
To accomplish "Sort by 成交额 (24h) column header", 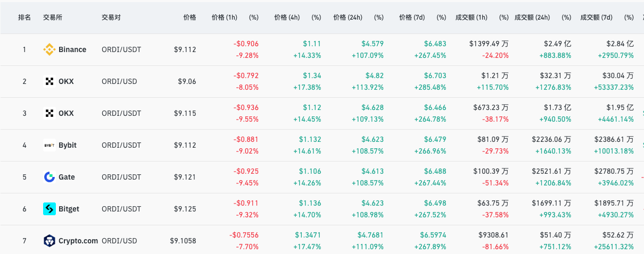I will [x=532, y=18].
